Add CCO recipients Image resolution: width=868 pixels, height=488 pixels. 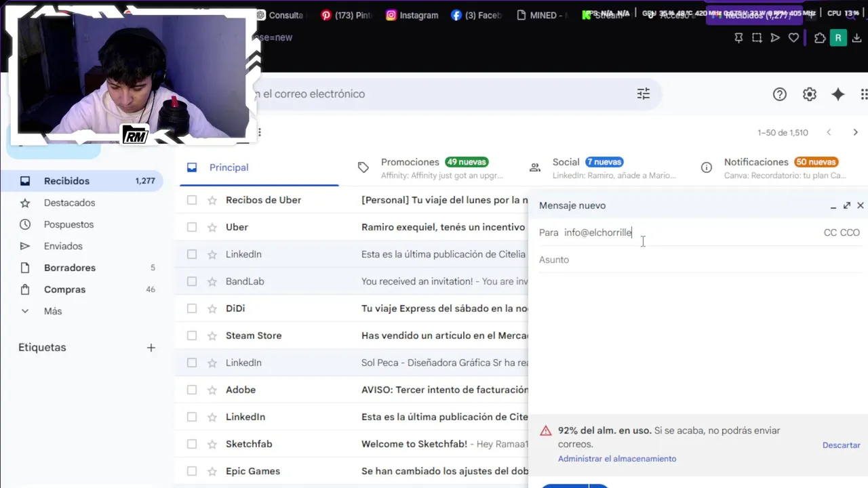coord(850,232)
